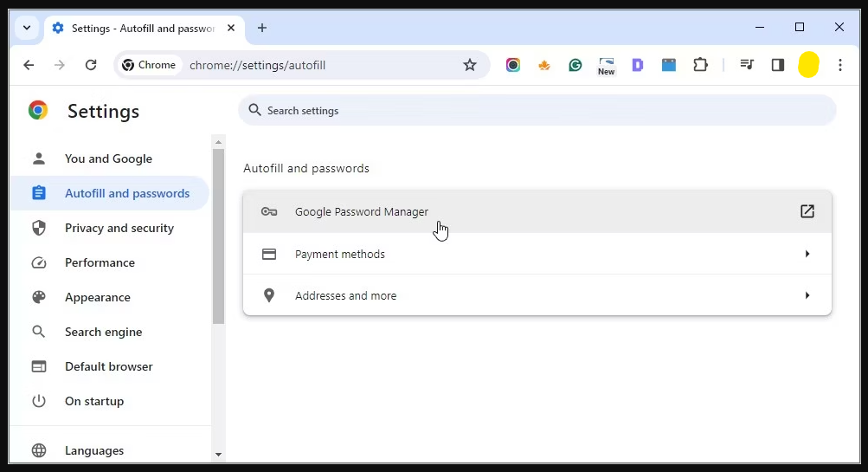Viewport: 868px width, 472px height.
Task: Click the sidebar scrollbar up arrow
Action: click(218, 142)
